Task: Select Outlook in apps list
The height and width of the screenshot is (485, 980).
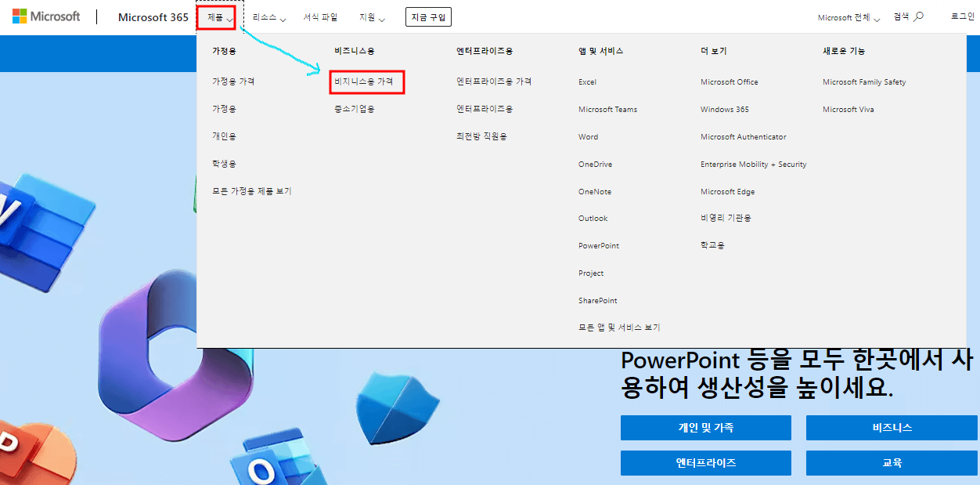Action: 593,219
